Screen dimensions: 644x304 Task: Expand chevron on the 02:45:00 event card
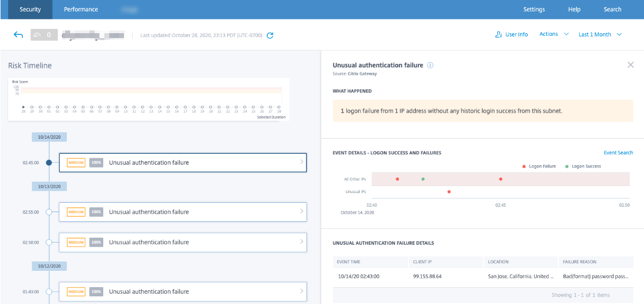tap(302, 162)
